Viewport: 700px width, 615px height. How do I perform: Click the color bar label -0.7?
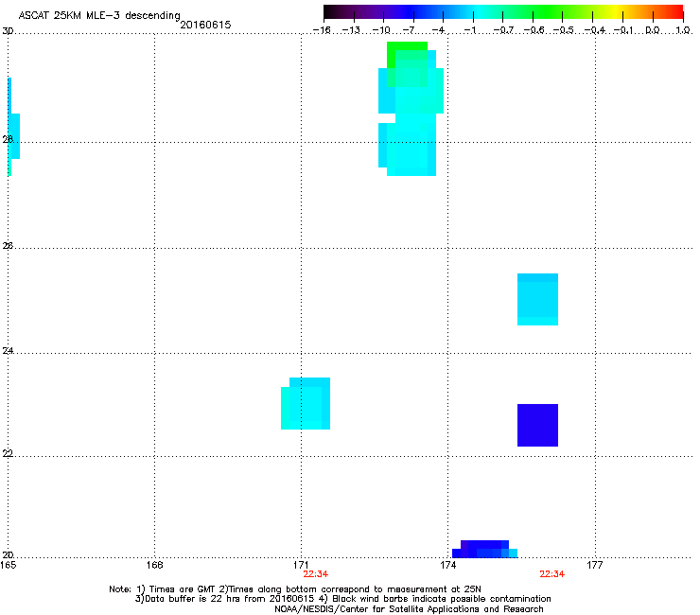click(503, 30)
